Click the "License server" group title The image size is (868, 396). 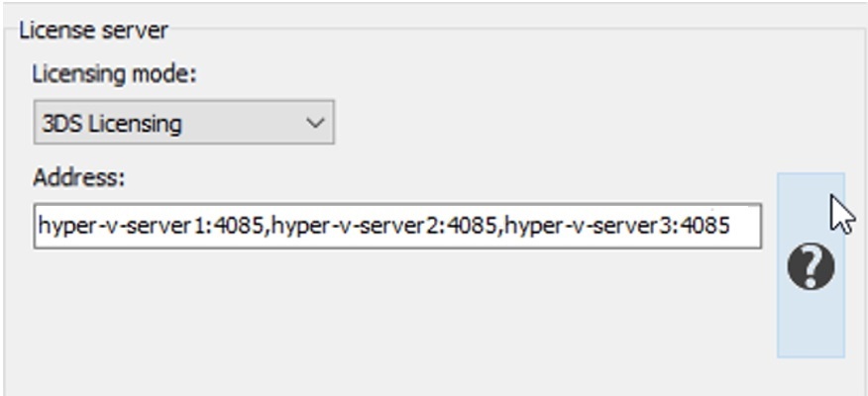tap(93, 30)
